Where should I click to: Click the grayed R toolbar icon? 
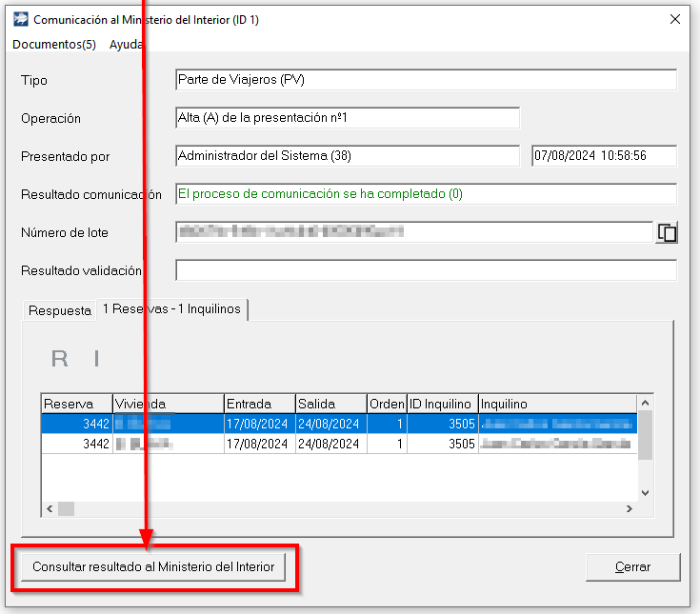[59, 359]
